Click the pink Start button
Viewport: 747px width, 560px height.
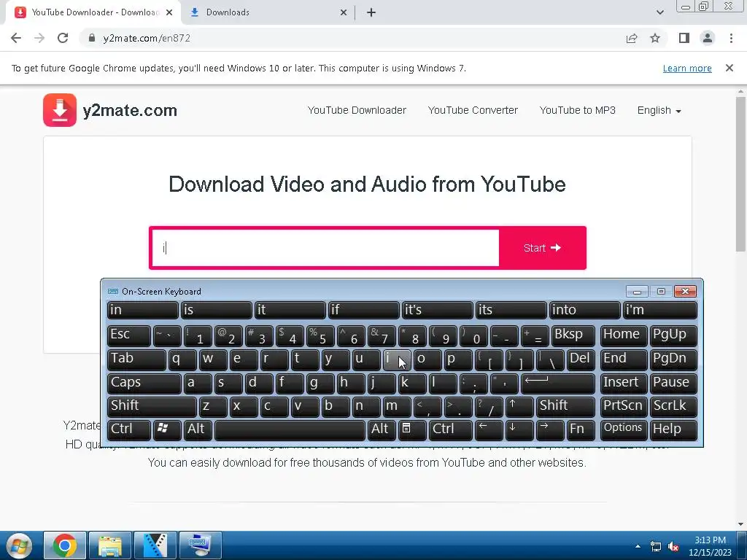tap(542, 248)
